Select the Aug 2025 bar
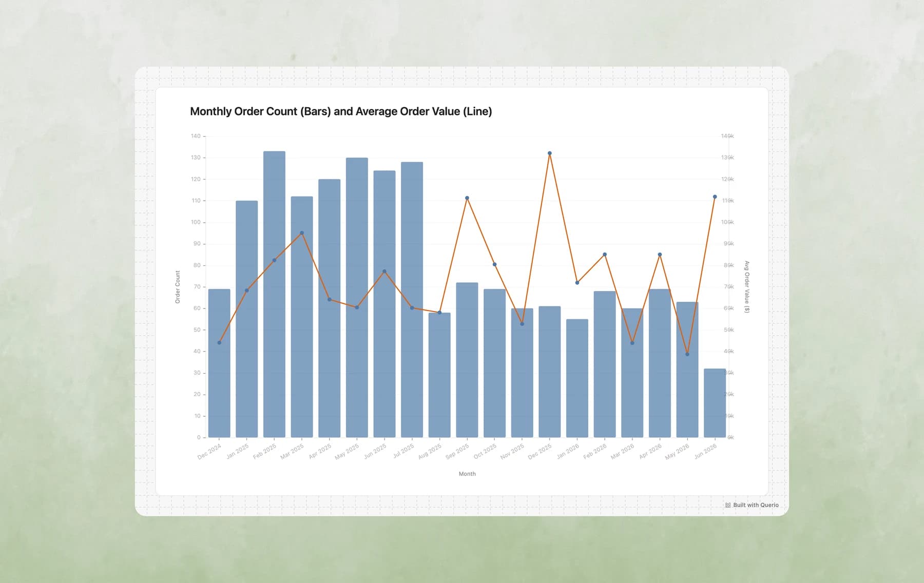Image resolution: width=924 pixels, height=583 pixels. 439,375
